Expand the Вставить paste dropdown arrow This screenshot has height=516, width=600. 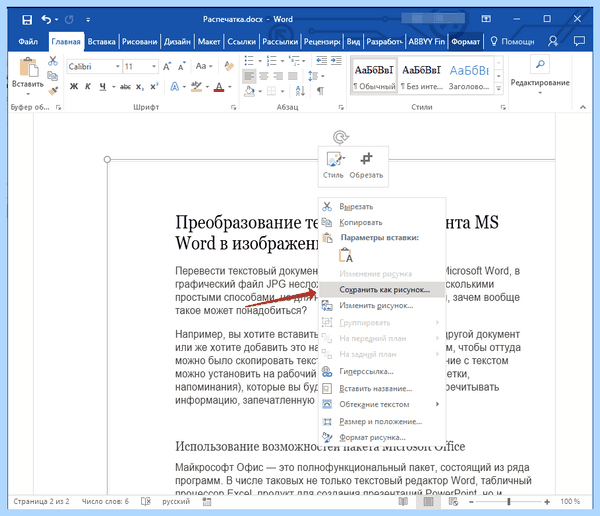(x=28, y=94)
